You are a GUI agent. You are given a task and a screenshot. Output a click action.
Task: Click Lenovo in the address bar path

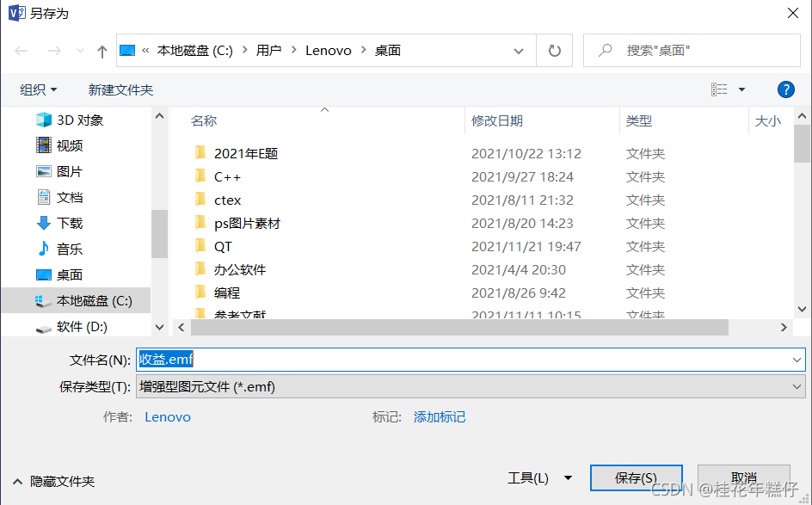[329, 50]
